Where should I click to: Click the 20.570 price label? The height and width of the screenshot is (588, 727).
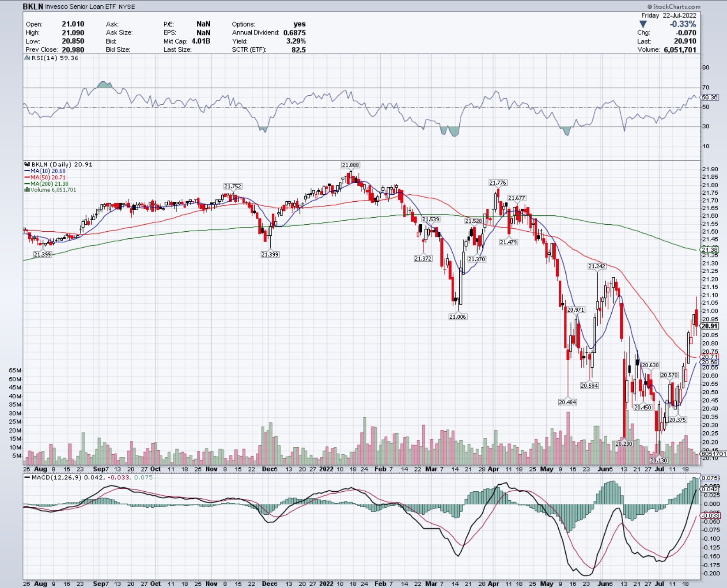pos(669,375)
